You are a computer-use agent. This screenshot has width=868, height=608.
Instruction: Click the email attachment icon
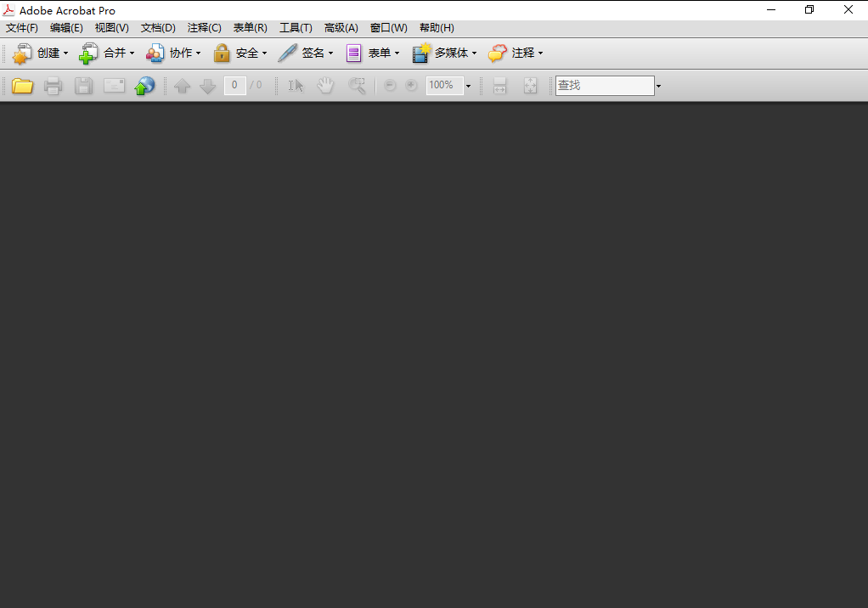click(114, 85)
